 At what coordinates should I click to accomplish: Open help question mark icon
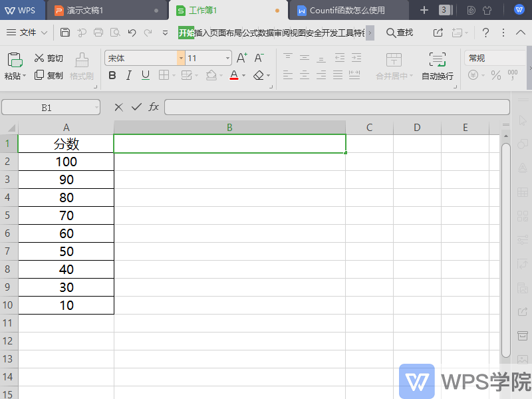(x=485, y=33)
